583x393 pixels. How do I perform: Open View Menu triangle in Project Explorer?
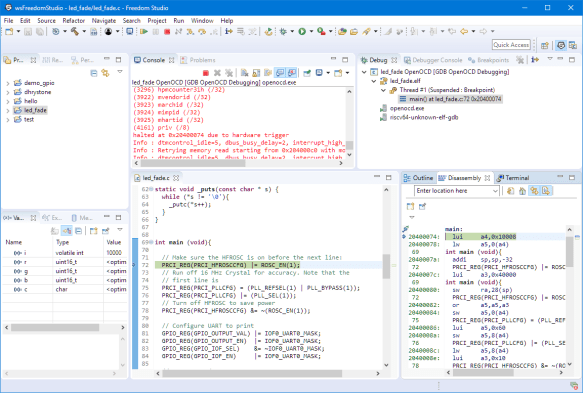click(120, 72)
